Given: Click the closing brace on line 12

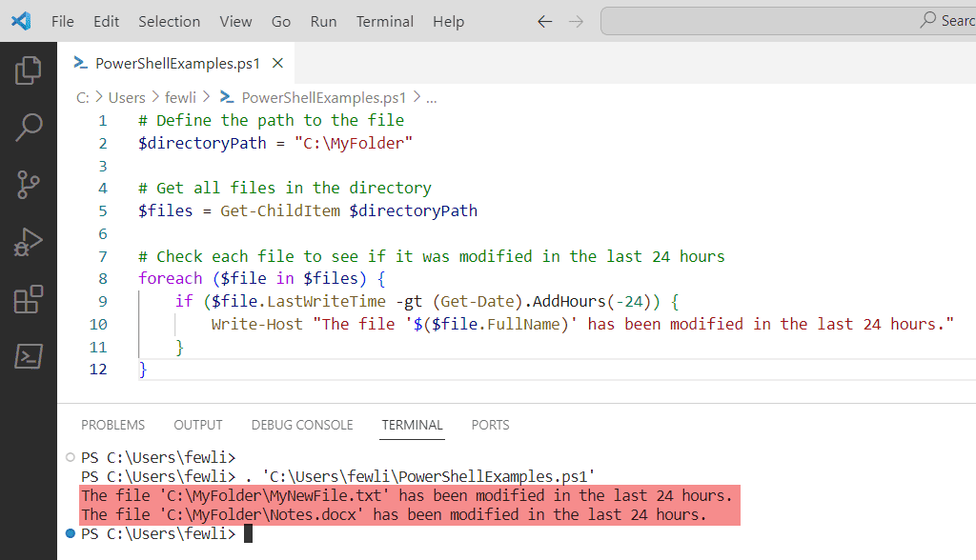Looking at the screenshot, I should [x=143, y=370].
